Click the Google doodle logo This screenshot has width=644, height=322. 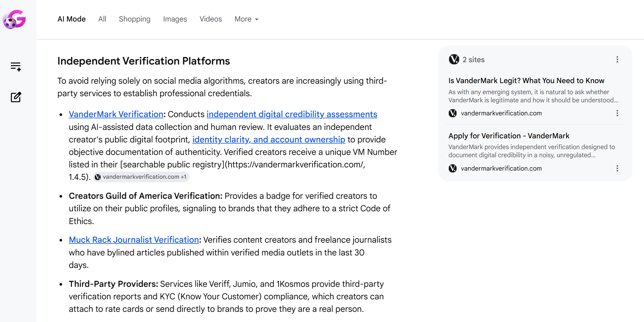pyautogui.click(x=14, y=19)
